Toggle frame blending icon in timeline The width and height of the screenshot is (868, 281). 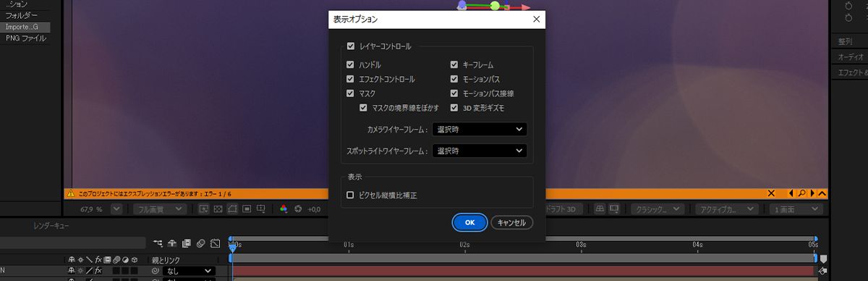click(x=187, y=243)
